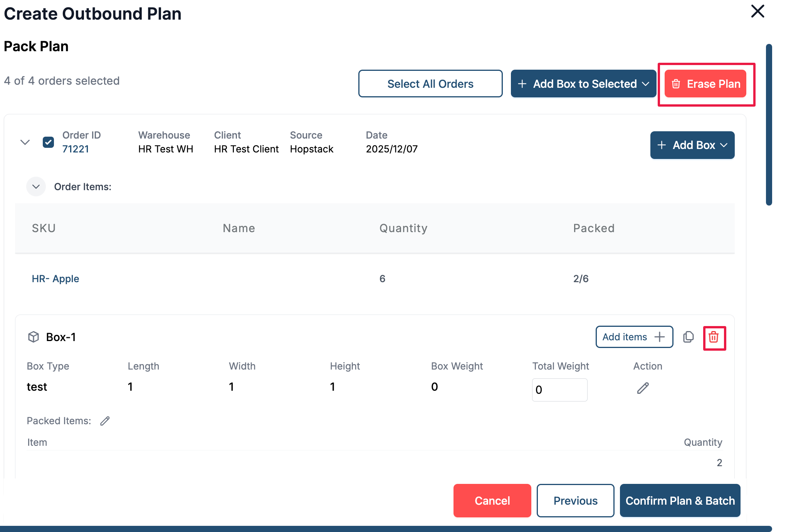Screen dimensions: 786x532
Task: Open Add Box to Selected dropdown
Action: [x=583, y=84]
